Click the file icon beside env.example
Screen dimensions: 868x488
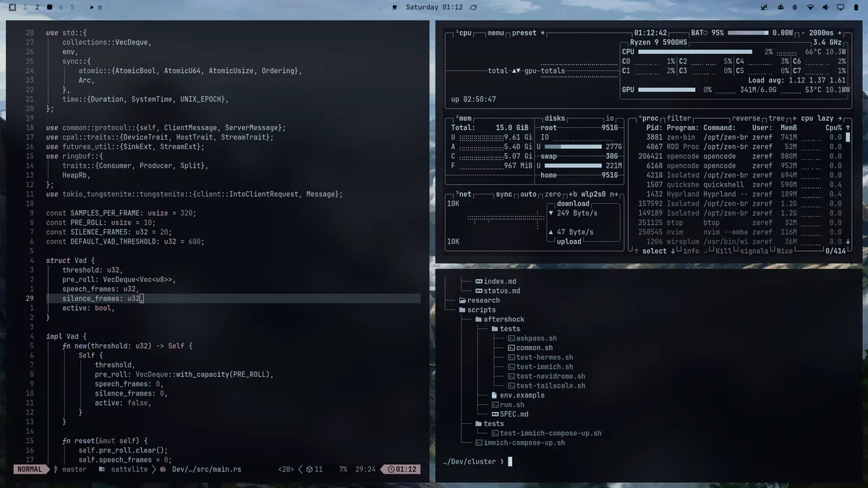tap(495, 395)
